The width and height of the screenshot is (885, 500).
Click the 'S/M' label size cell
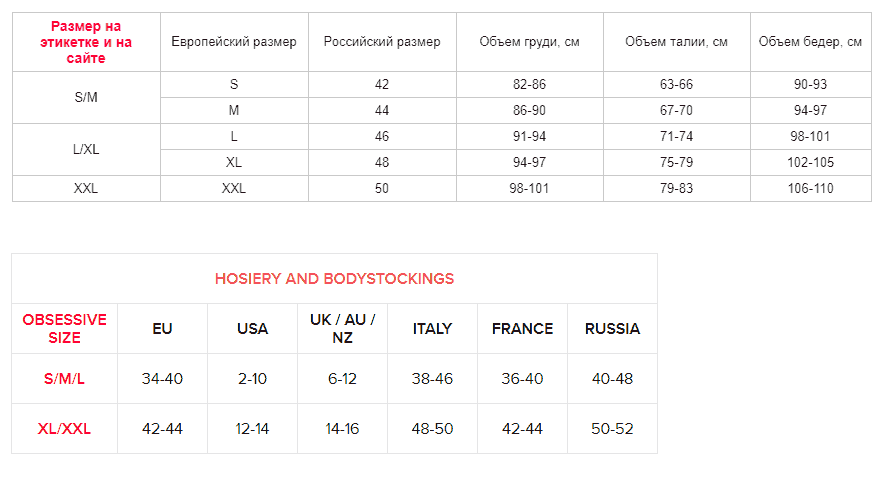pyautogui.click(x=86, y=98)
